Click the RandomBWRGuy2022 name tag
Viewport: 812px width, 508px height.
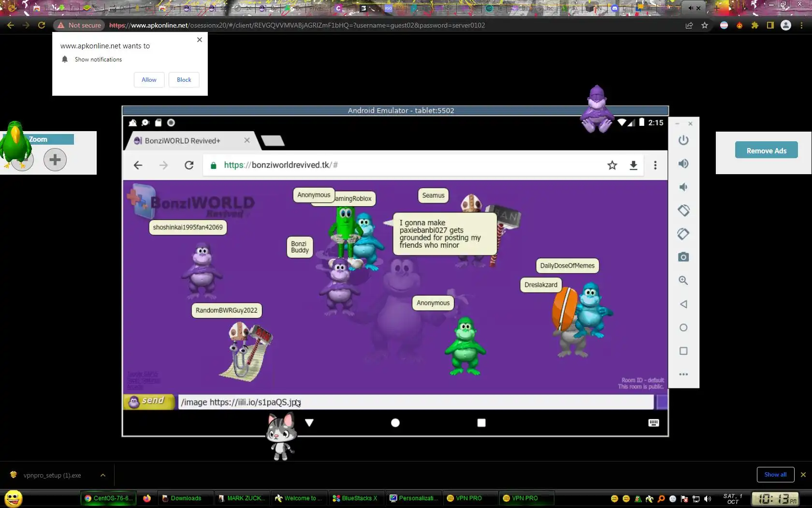point(227,311)
